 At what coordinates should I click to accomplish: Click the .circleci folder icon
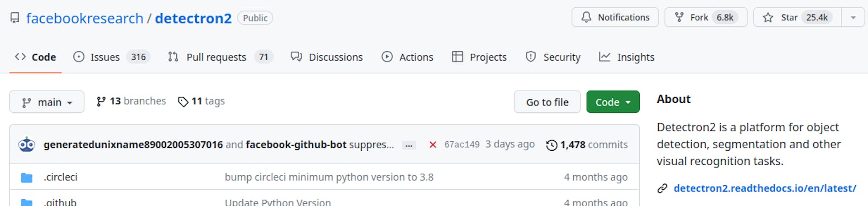click(x=27, y=177)
